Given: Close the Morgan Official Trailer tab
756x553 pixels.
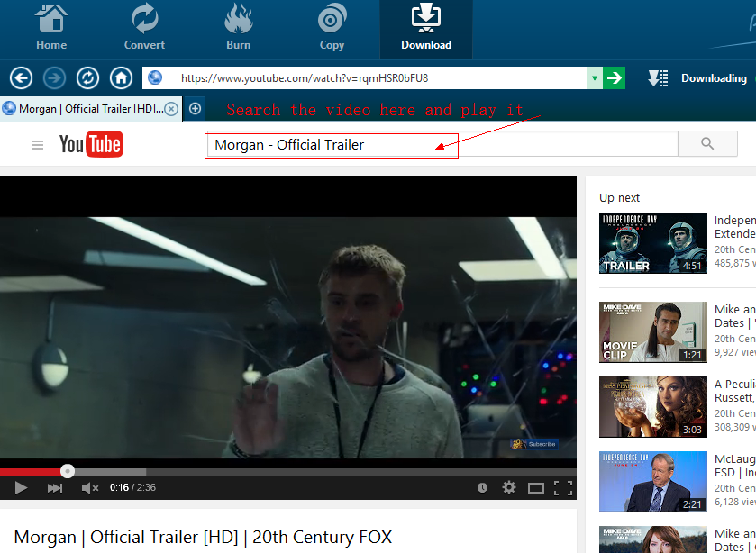Looking at the screenshot, I should pyautogui.click(x=171, y=109).
